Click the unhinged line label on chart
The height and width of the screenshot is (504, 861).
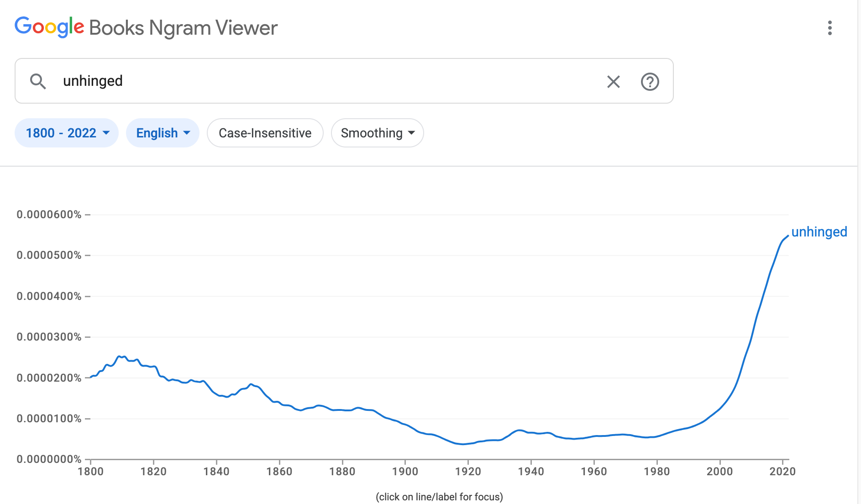pyautogui.click(x=819, y=232)
